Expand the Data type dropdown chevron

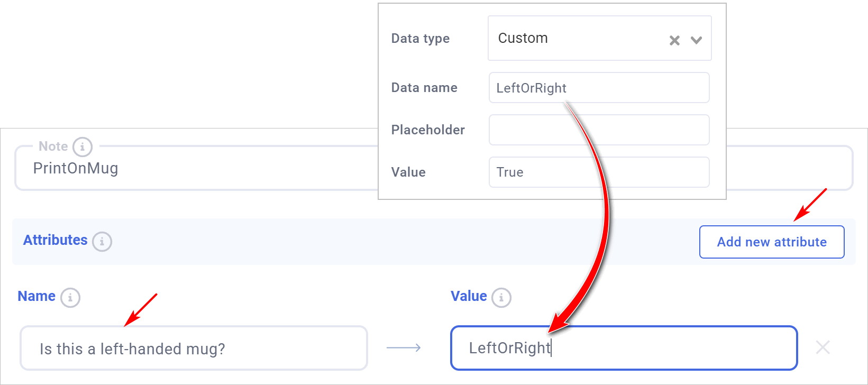(697, 40)
